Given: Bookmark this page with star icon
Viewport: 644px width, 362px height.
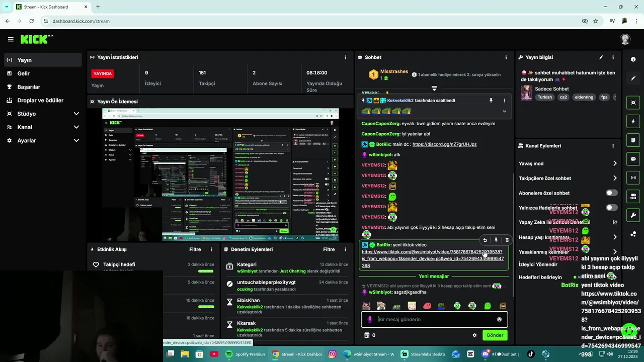Looking at the screenshot, I should (596, 21).
